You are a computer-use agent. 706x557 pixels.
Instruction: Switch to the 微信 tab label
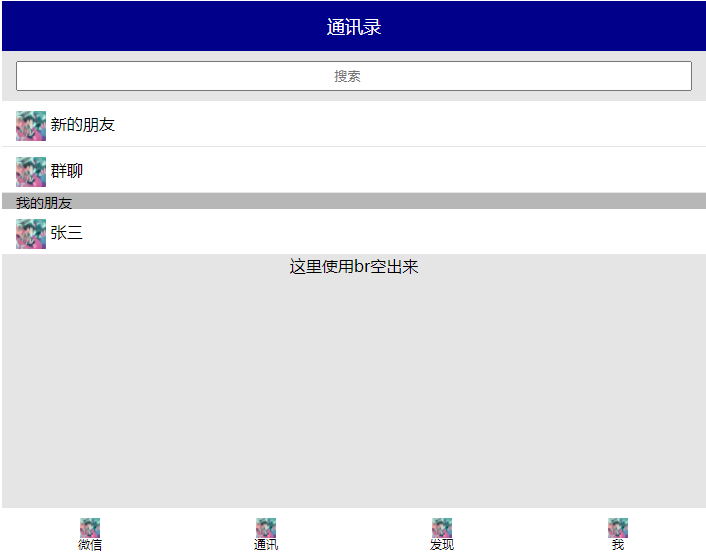90,544
